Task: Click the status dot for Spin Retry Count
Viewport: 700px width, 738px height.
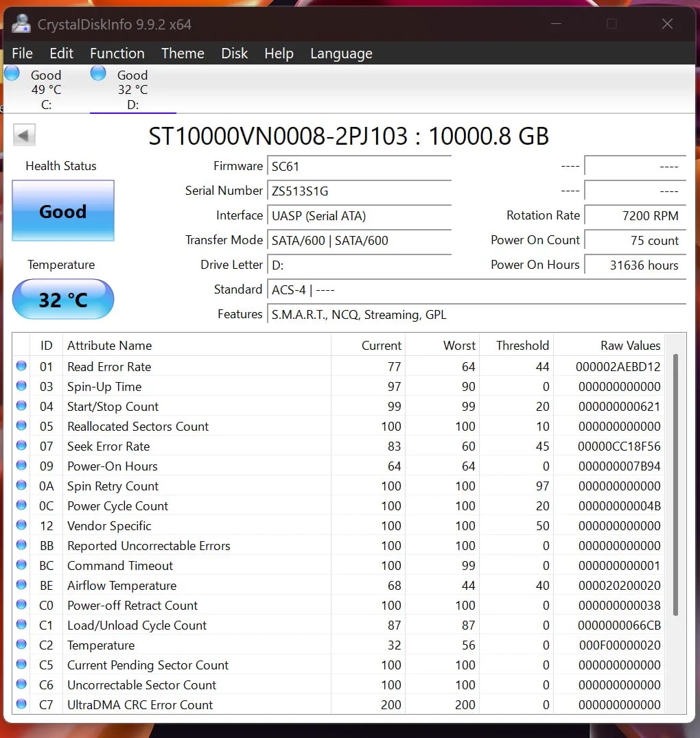Action: (21, 485)
